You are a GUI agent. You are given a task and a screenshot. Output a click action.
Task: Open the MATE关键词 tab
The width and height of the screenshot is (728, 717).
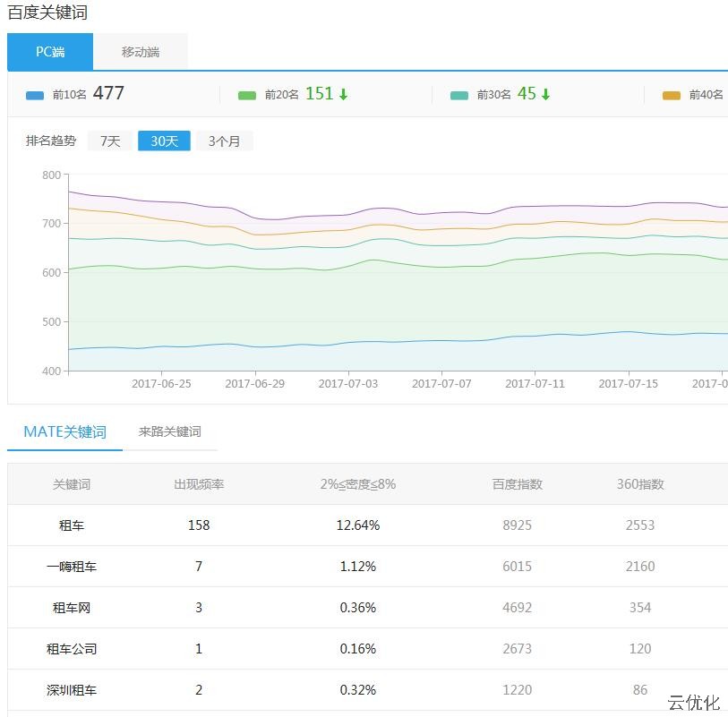(x=64, y=431)
